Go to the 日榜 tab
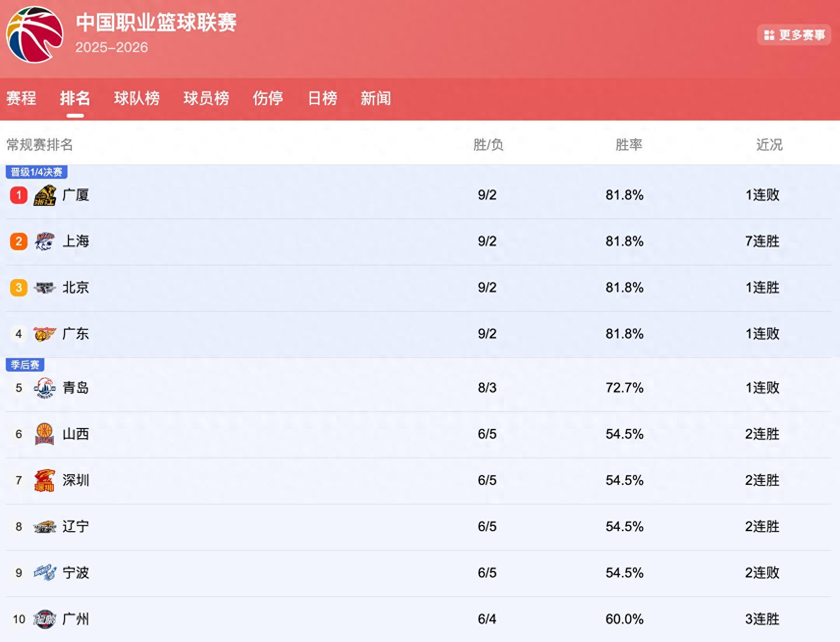 (x=323, y=98)
